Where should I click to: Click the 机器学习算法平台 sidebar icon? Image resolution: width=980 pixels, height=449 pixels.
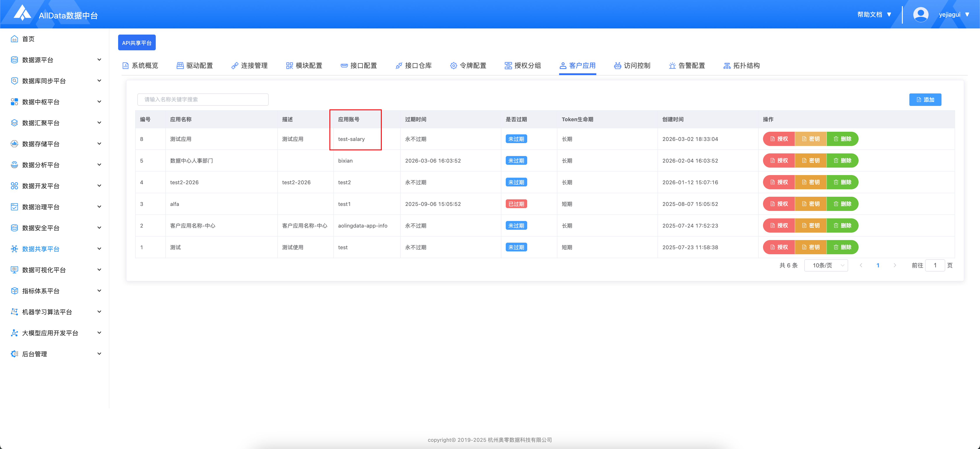(x=14, y=312)
